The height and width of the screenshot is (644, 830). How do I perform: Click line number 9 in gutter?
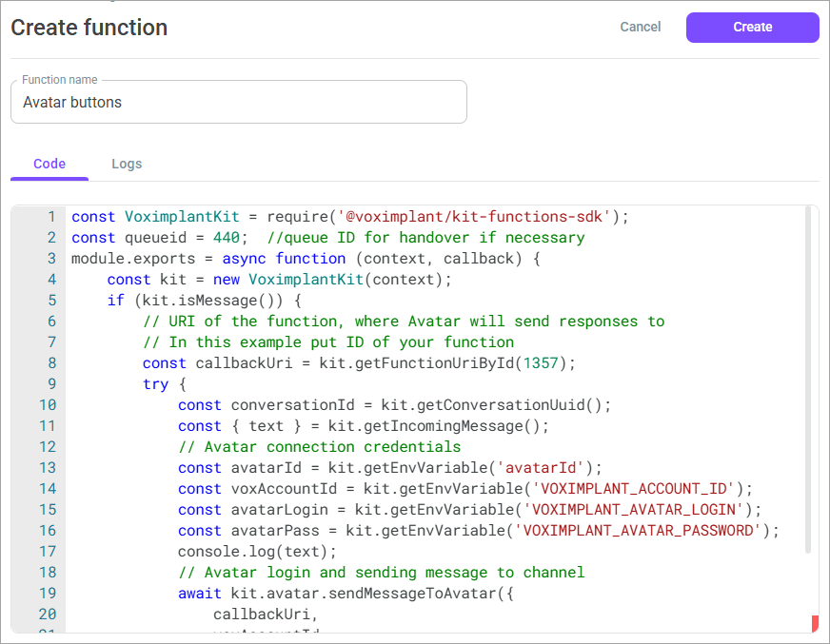tap(51, 383)
